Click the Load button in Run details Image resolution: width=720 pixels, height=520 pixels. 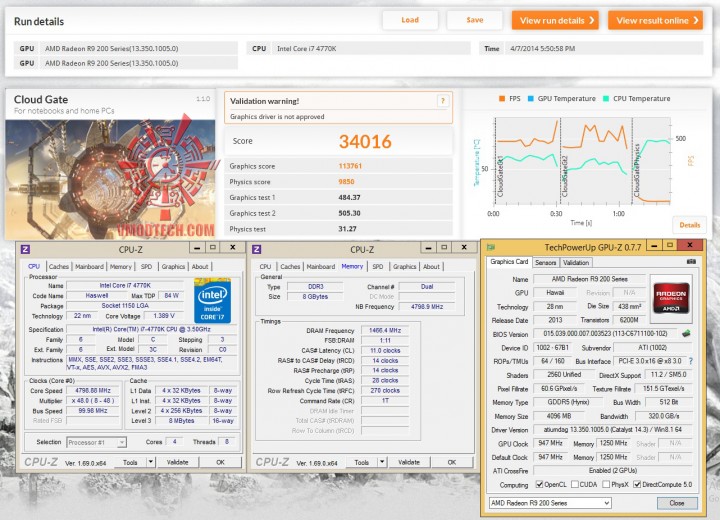click(x=410, y=20)
